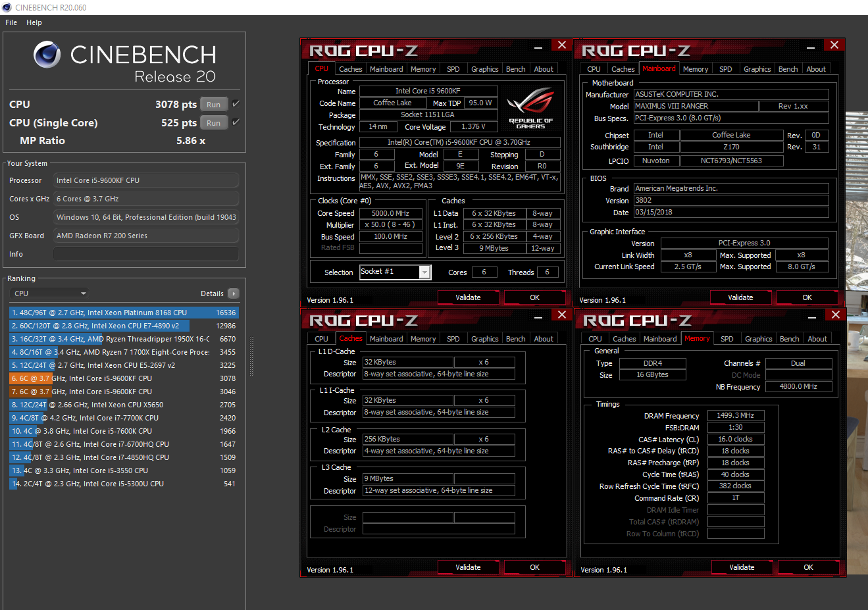
Task: Click OK in the Memory CPU-Z window
Action: tap(808, 567)
